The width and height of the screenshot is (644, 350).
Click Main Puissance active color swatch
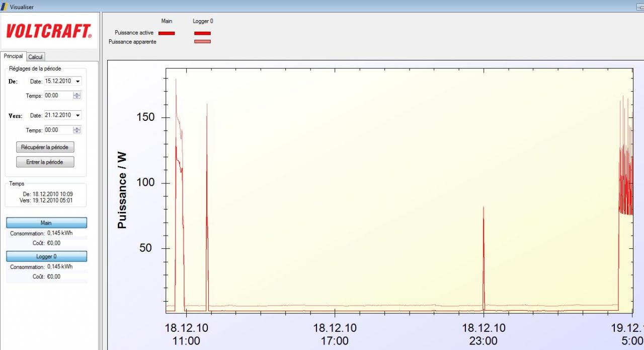tap(167, 33)
